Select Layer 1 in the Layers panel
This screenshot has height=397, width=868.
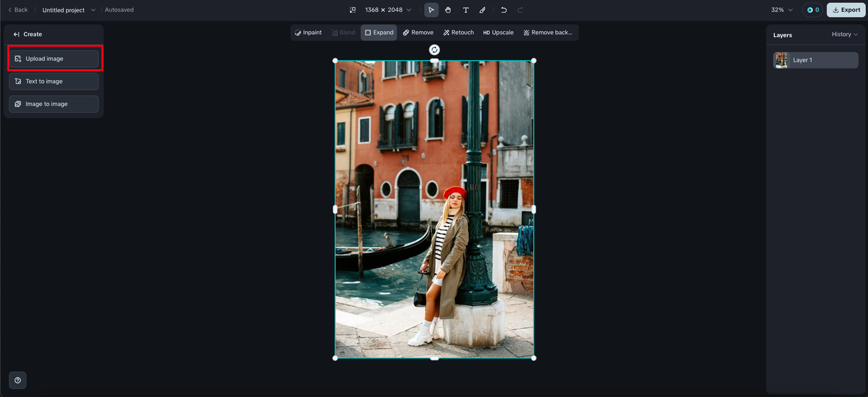tap(816, 60)
